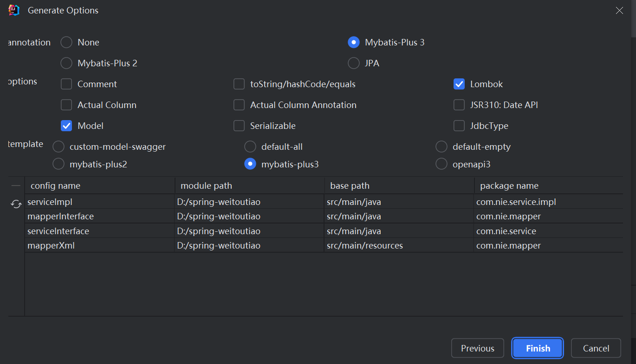Image resolution: width=636 pixels, height=364 pixels.
Task: Choose Mybatis-Plus 2 annotation radio
Action: click(x=66, y=63)
